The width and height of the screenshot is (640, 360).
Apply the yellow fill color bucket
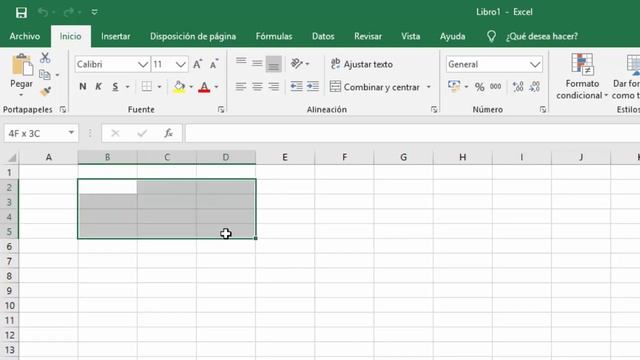pyautogui.click(x=179, y=87)
